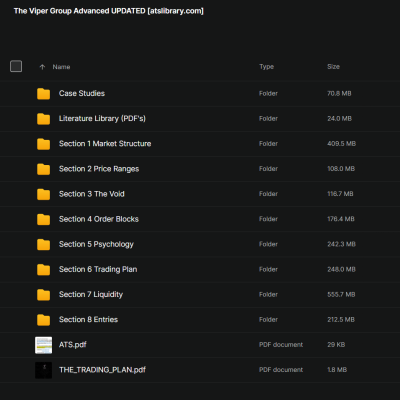Click the title 'The Viper Group Advanced UPDATED'
The width and height of the screenshot is (400, 400).
pyautogui.click(x=80, y=11)
